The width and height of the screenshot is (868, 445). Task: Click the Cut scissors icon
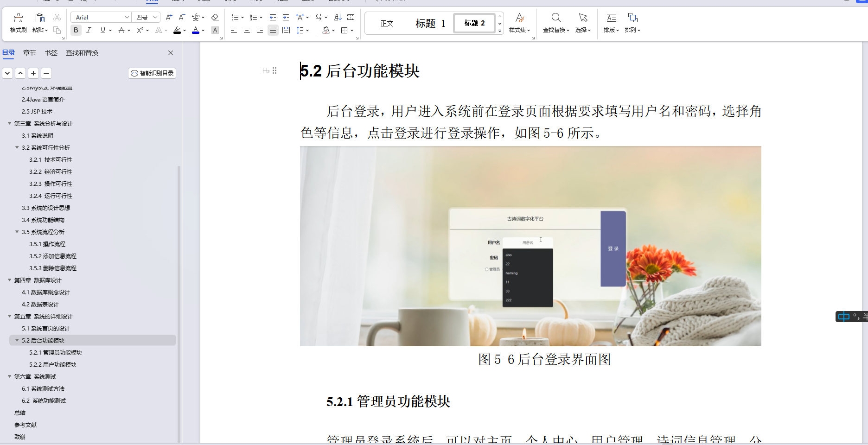click(x=57, y=17)
